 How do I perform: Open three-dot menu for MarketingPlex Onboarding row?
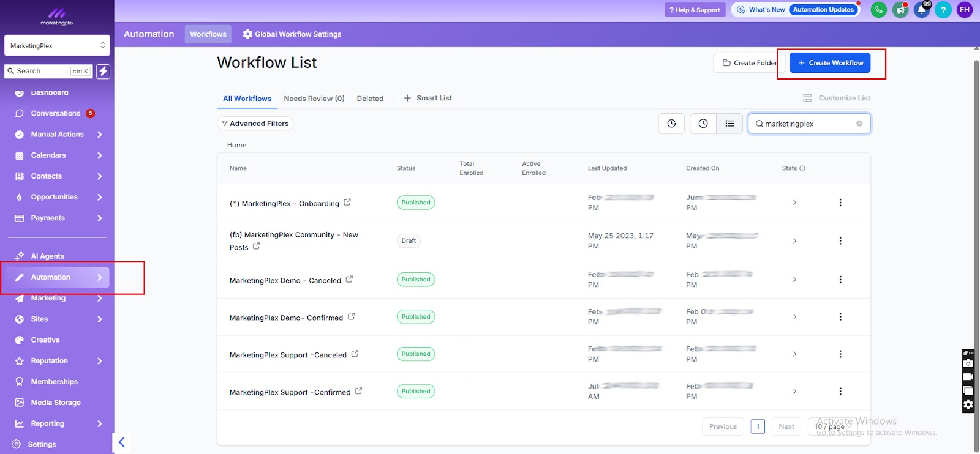(x=840, y=203)
